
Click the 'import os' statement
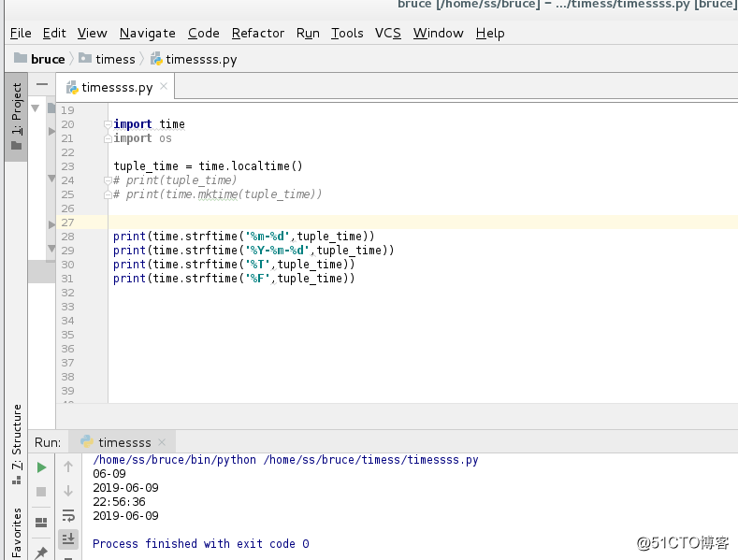tap(142, 138)
